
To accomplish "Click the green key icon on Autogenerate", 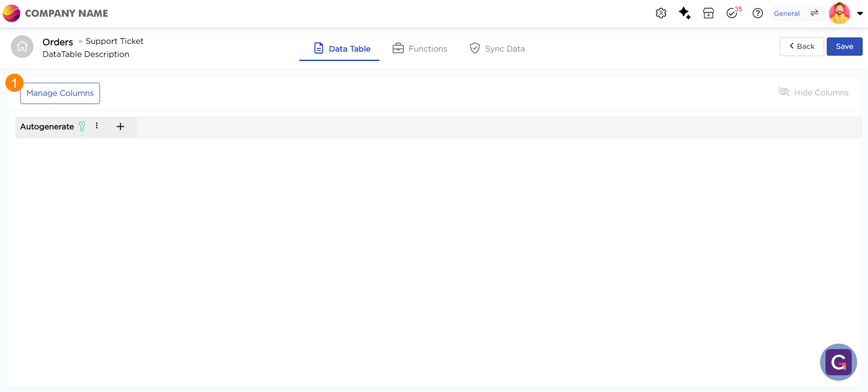I will pos(82,127).
